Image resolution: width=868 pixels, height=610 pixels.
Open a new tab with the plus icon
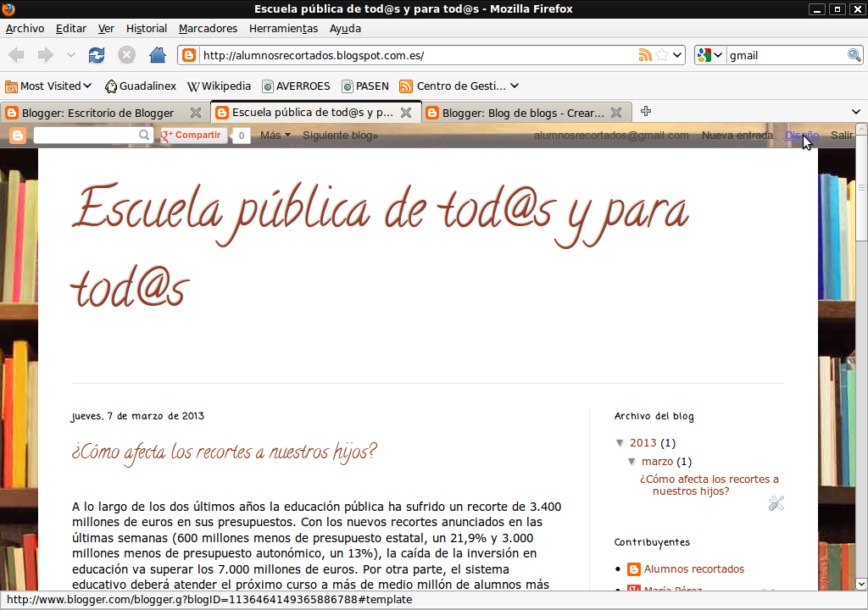point(646,111)
